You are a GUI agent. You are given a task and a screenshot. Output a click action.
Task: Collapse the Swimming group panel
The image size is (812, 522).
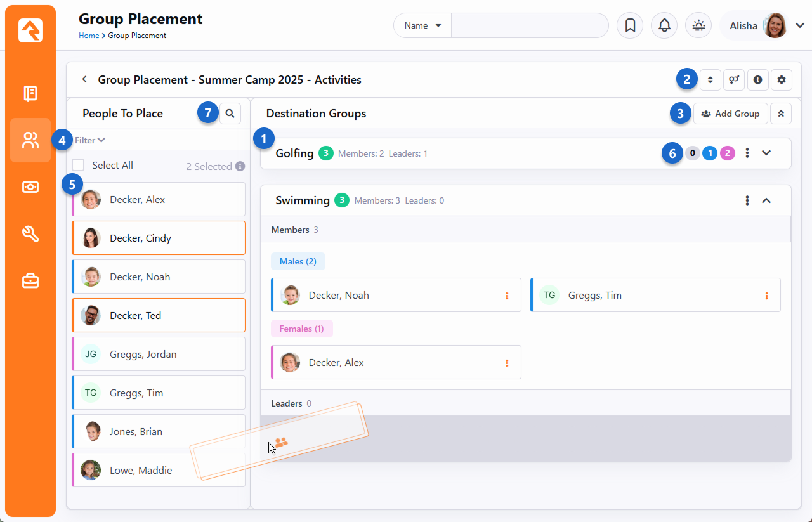click(766, 200)
